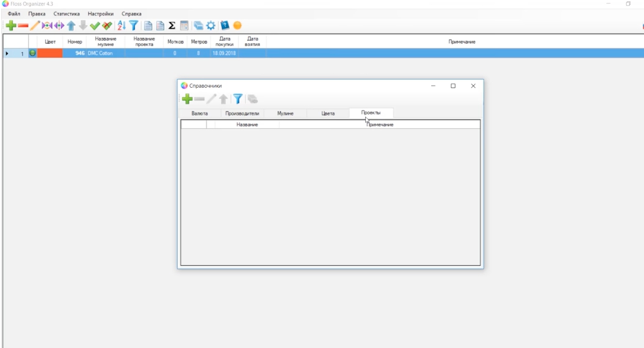Open the Справка menu

[x=131, y=14]
